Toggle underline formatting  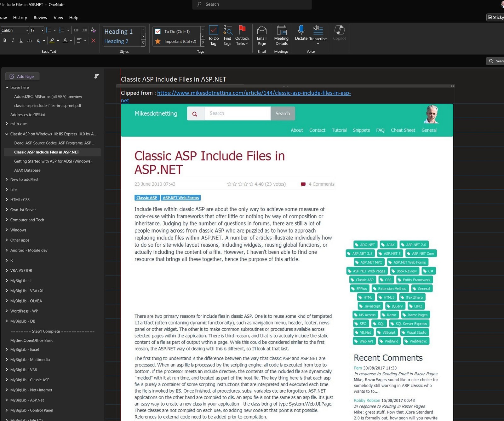click(21, 41)
